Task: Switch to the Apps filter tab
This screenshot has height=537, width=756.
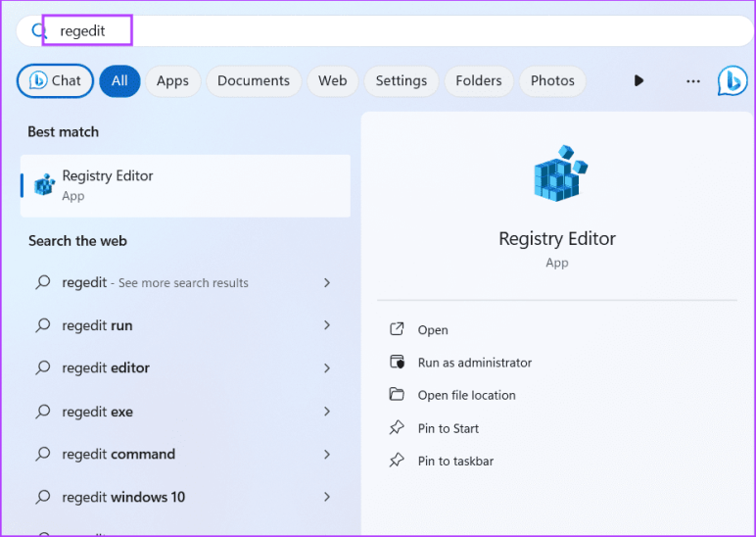Action: coord(172,80)
